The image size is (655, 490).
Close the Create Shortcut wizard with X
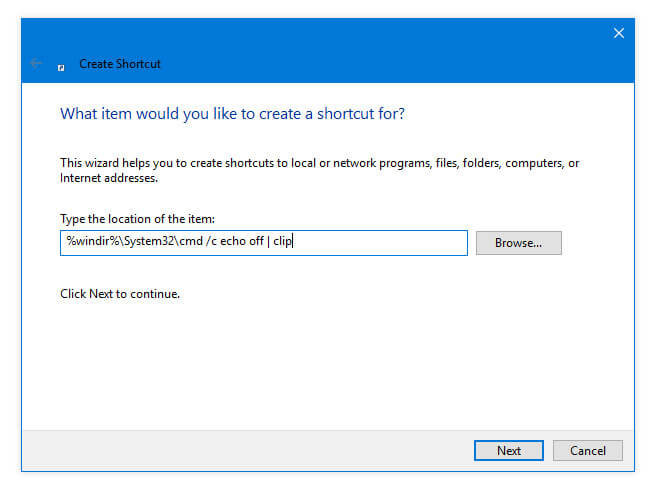pyautogui.click(x=619, y=33)
